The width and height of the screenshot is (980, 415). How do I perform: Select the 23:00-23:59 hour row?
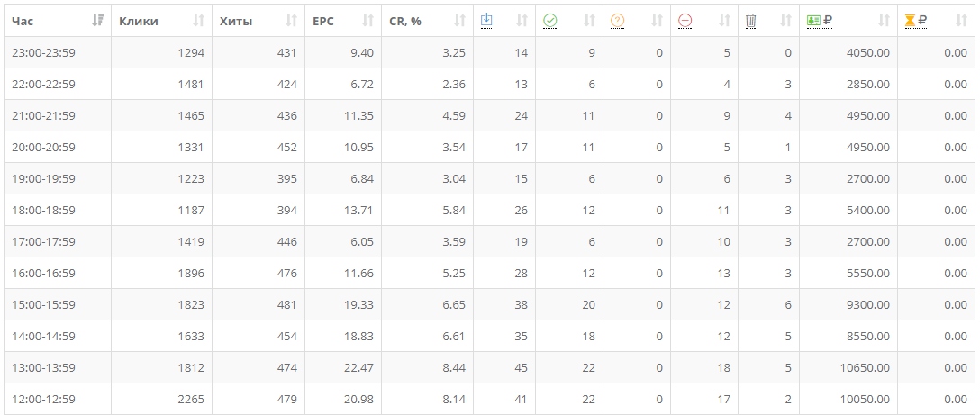[x=490, y=52]
